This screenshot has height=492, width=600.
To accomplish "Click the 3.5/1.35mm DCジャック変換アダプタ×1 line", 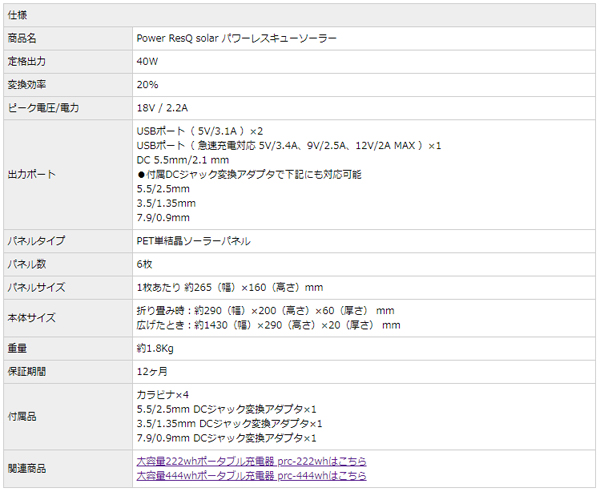I will (x=230, y=424).
